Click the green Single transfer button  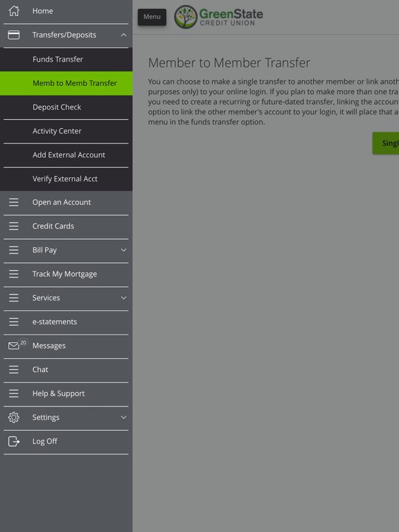tap(386, 143)
